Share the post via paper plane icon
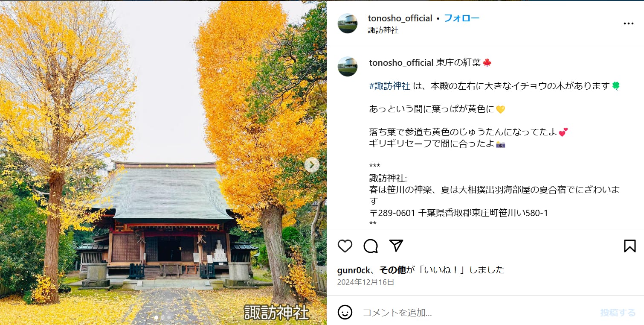 pos(396,246)
